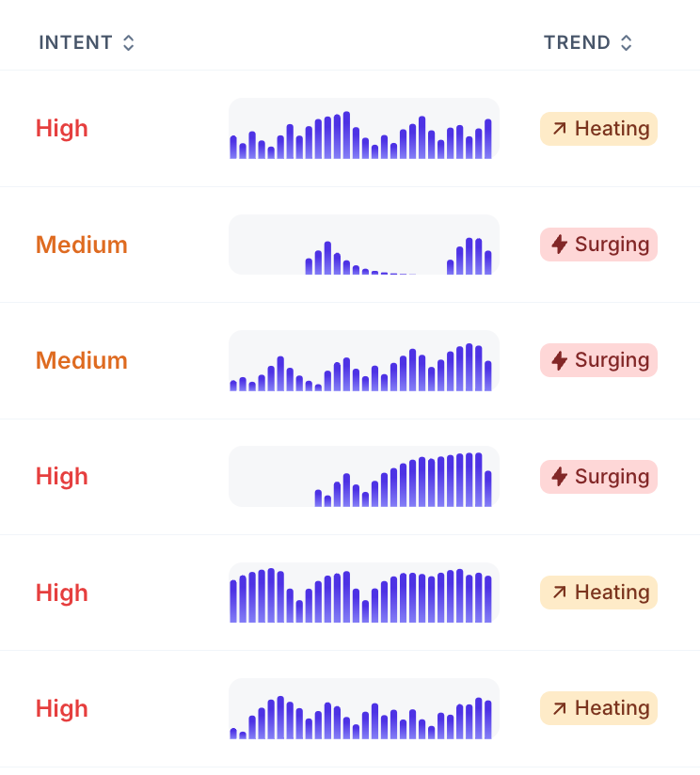Select the fifth row's sparkline bar chart
The image size is (700, 775).
pyautogui.click(x=364, y=593)
